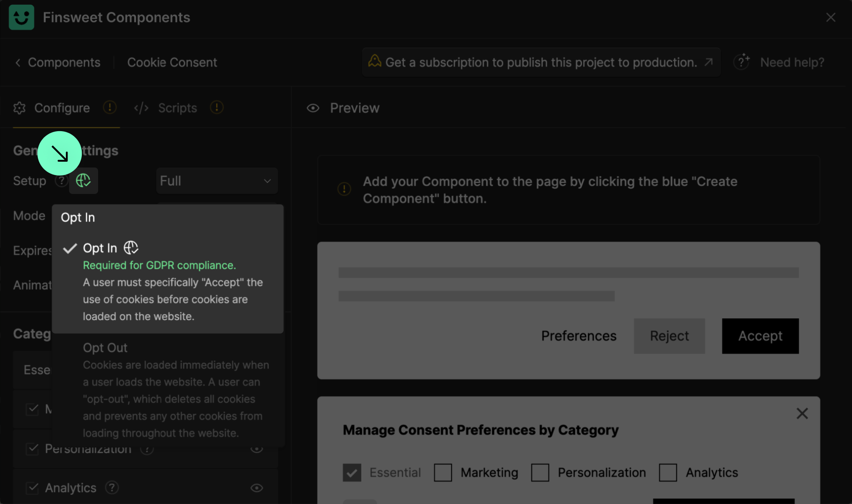The image size is (852, 504).
Task: Click the Reject button in preview
Action: pos(669,336)
